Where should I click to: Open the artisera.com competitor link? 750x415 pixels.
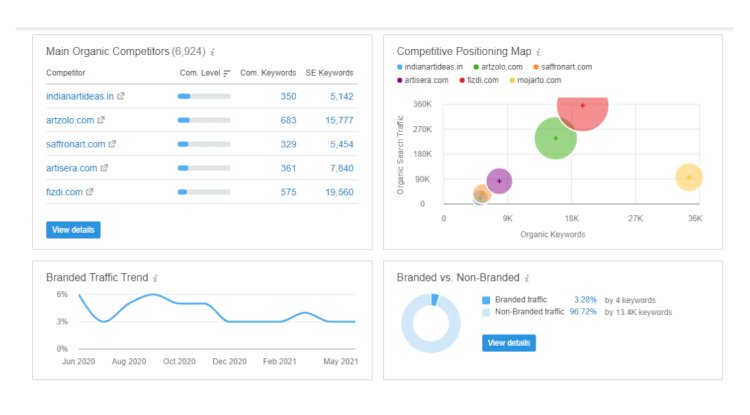tap(72, 168)
